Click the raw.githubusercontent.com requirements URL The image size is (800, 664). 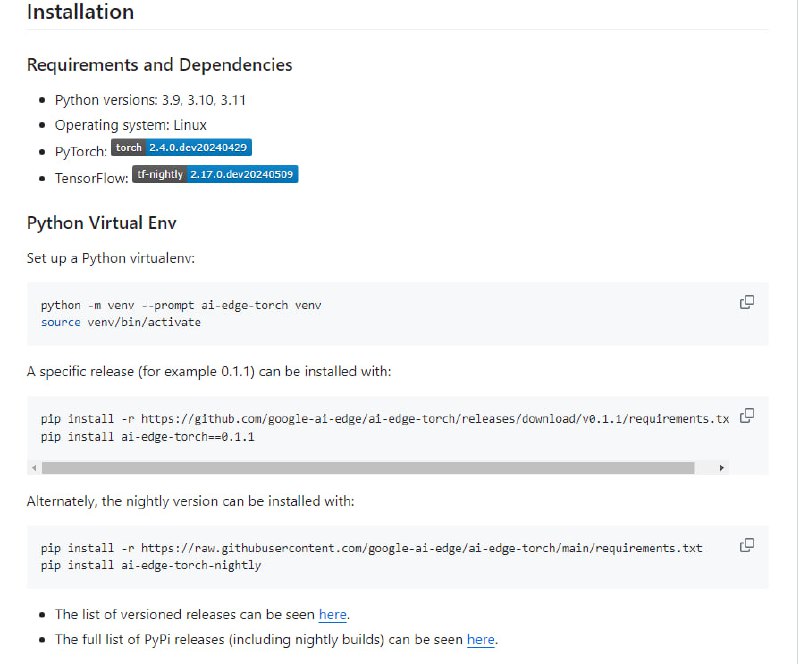point(421,548)
